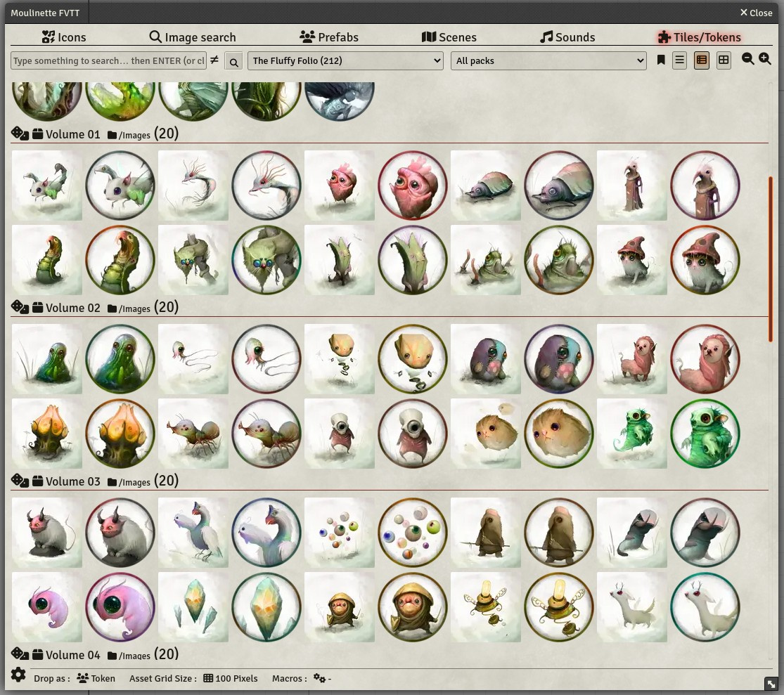
Task: Choose the pink big-eyed tadpole round token
Action: click(120, 606)
